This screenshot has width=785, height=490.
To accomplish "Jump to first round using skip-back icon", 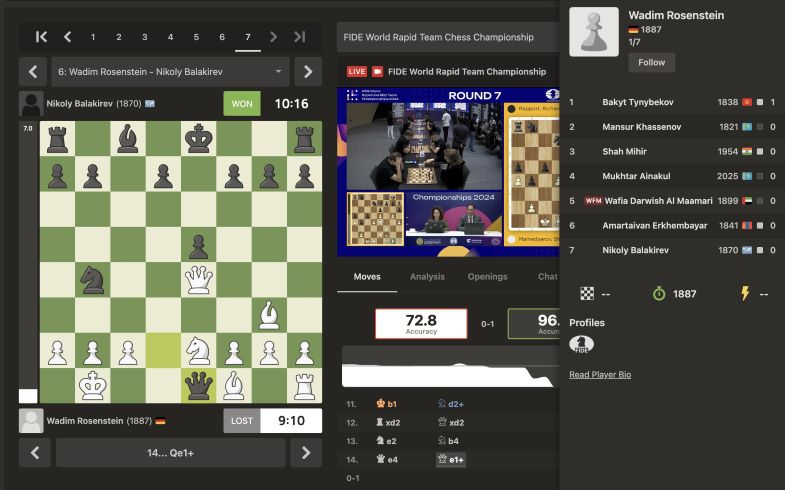I will coord(41,37).
